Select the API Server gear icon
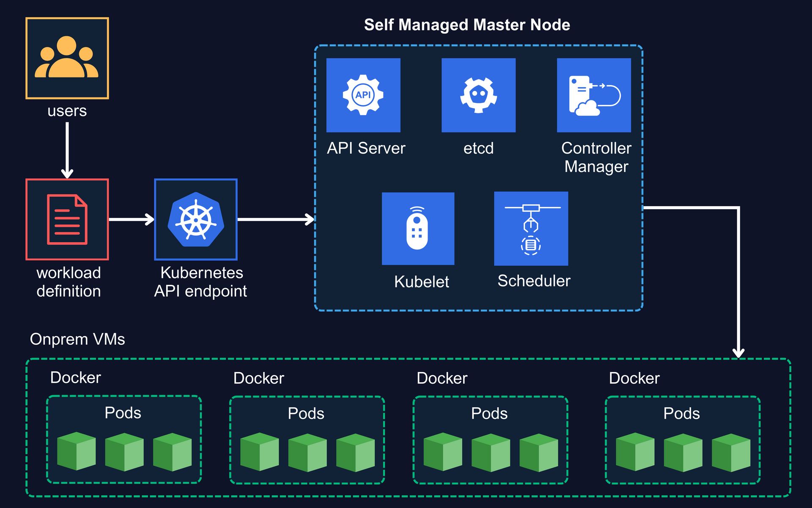The width and height of the screenshot is (812, 508). [363, 95]
